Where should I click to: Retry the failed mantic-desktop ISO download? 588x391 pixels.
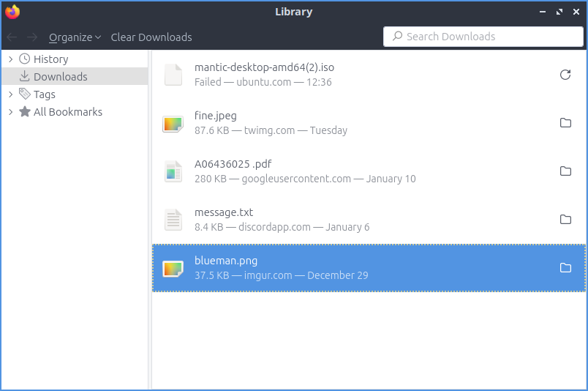[x=565, y=75]
